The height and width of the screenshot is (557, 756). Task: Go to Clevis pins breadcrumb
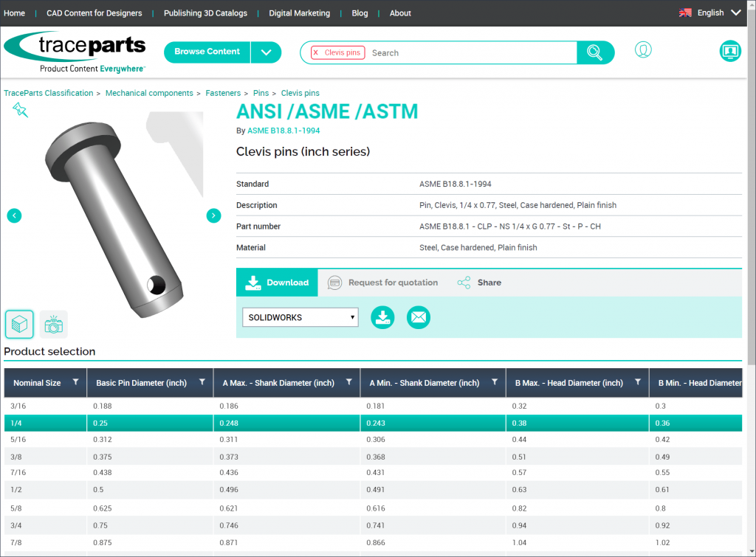point(300,93)
